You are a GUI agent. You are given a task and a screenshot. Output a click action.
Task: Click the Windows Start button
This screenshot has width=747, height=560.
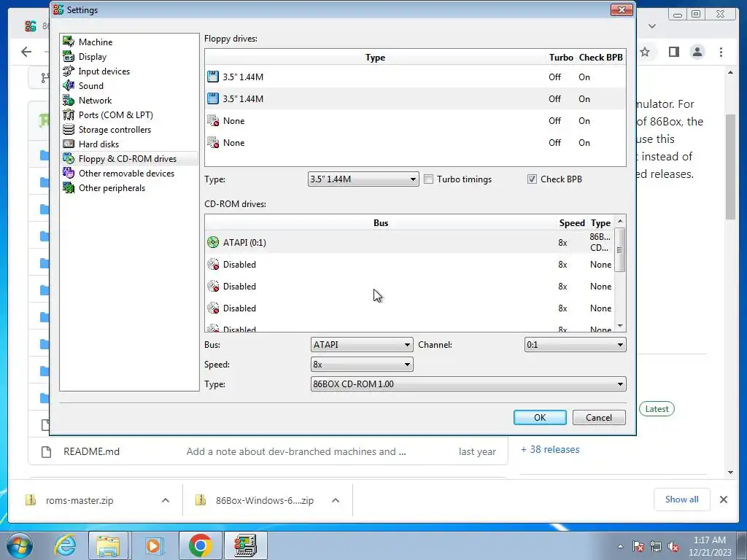point(20,545)
